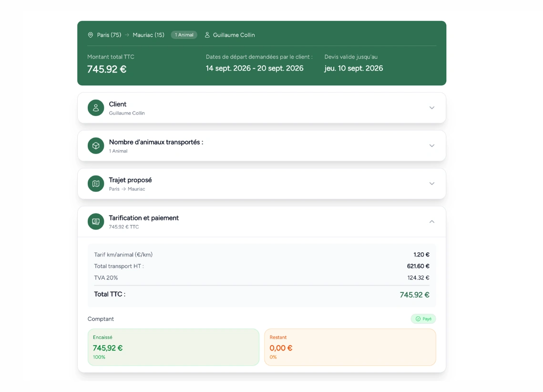Click the Paris (75) origin label
Viewport: 543px width, 392px height.
point(109,35)
